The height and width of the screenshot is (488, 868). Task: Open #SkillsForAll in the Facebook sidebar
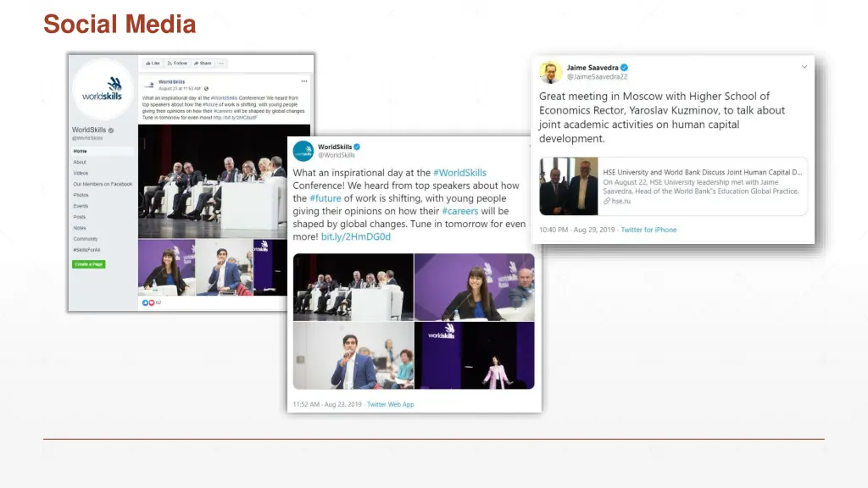(87, 250)
